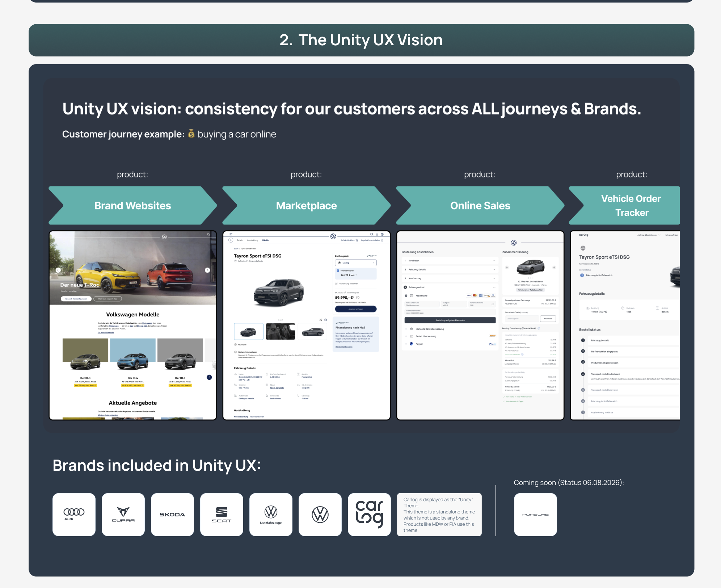
Task: Click carlog logo in Order Tracker mockup
Action: [x=583, y=235]
